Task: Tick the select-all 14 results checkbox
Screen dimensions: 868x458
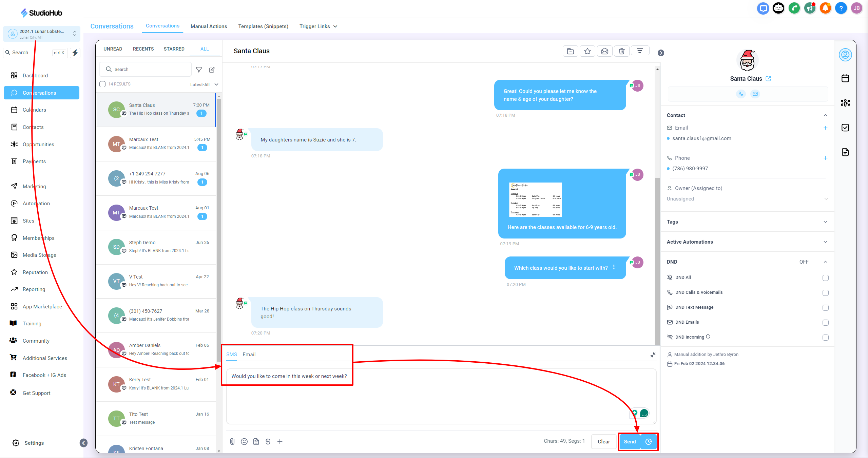Action: pos(102,84)
